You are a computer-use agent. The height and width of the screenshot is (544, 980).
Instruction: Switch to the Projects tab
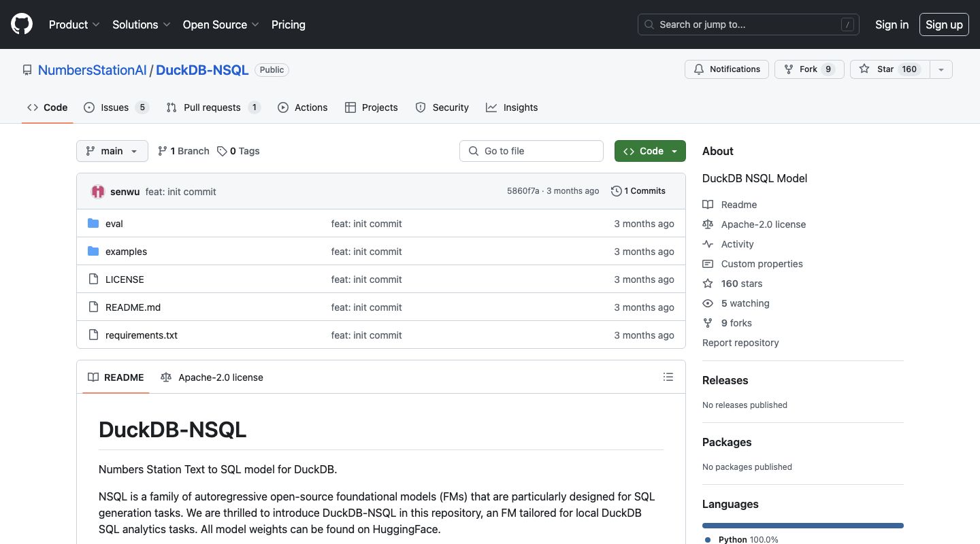[372, 107]
